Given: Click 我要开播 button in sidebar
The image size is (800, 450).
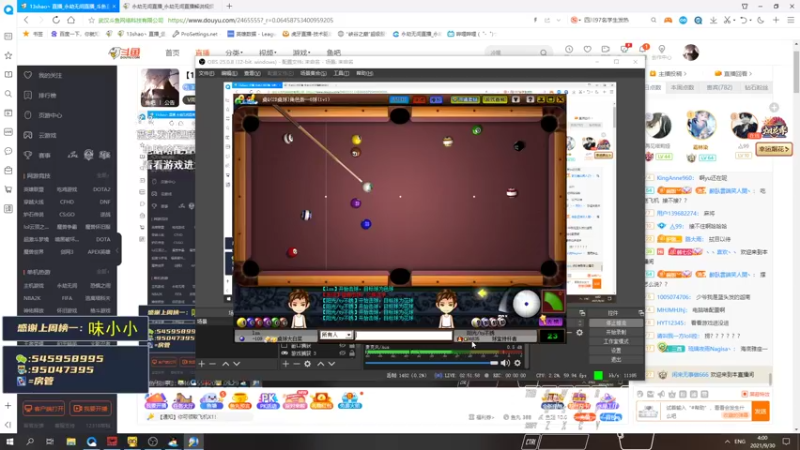Looking at the screenshot, I should pos(90,408).
